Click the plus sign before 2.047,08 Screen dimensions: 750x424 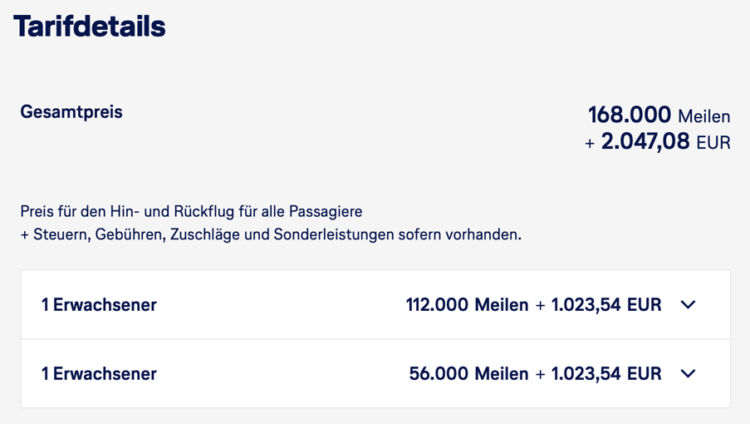(590, 143)
